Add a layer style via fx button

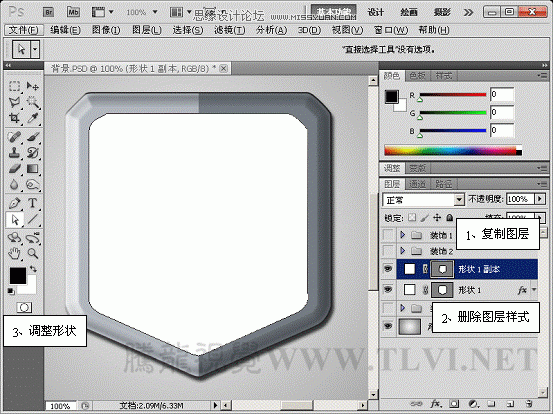(436, 403)
